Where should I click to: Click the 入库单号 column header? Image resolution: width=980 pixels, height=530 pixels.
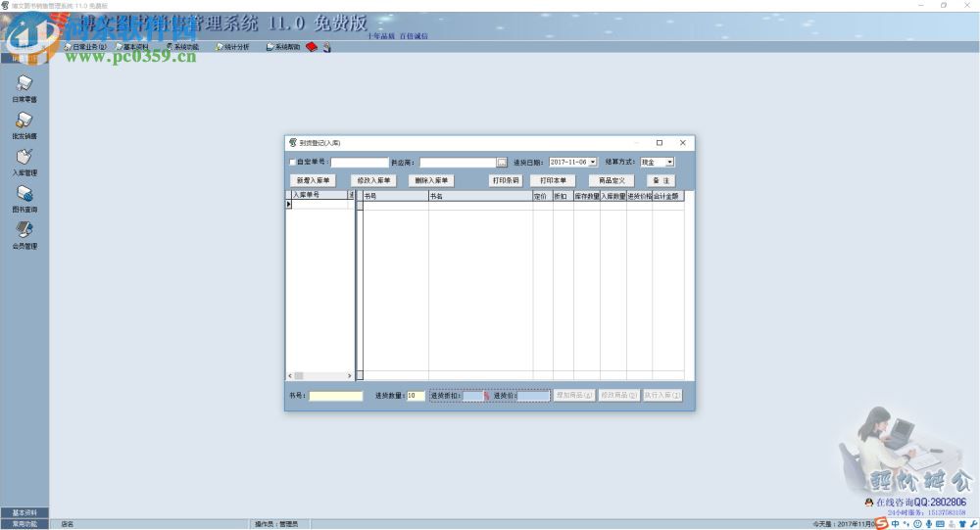click(x=319, y=195)
